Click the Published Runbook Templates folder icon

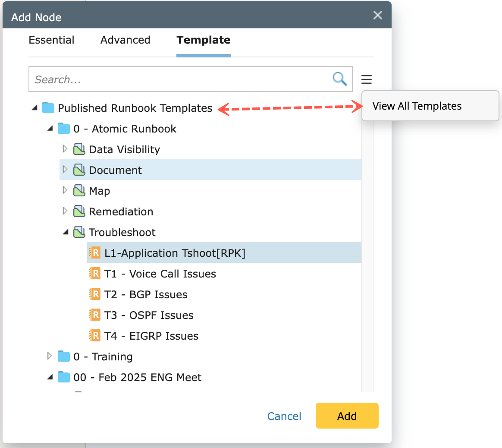click(x=48, y=108)
